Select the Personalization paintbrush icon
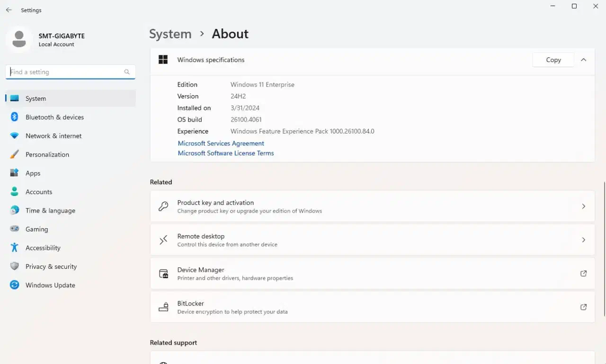 [15, 154]
